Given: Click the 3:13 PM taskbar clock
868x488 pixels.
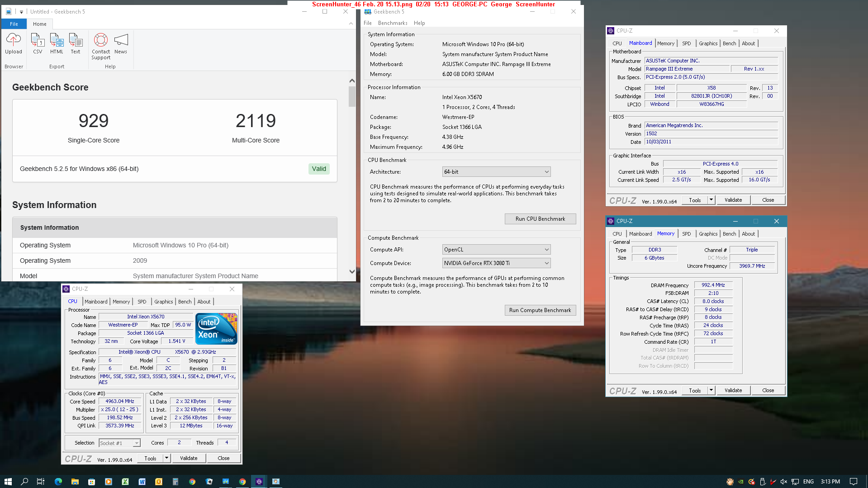Looking at the screenshot, I should pos(830,482).
